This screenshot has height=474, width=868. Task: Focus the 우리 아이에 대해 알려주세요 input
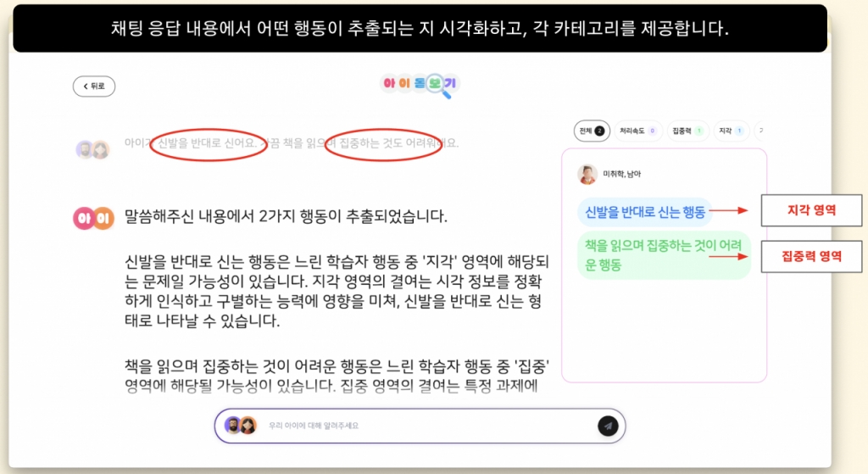[x=424, y=426]
